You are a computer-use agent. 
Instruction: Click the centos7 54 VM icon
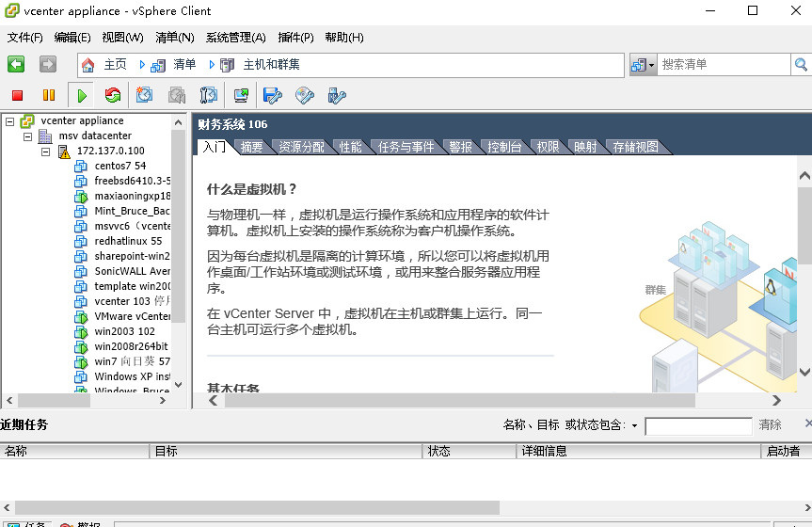point(81,167)
